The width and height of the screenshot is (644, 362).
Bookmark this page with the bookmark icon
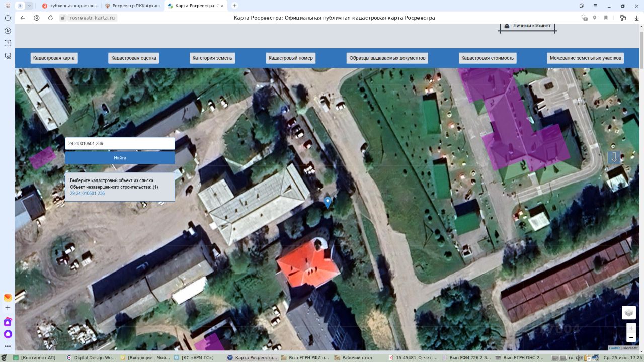pyautogui.click(x=606, y=18)
